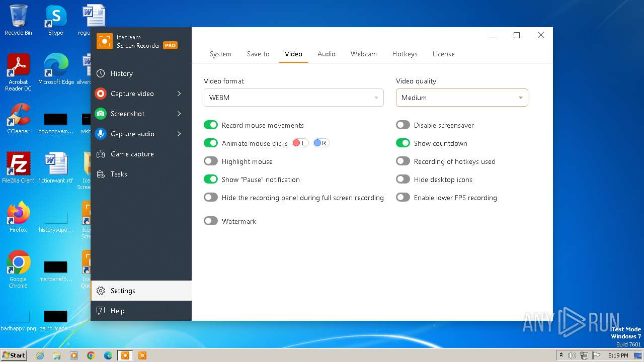Switch to Save to tab

click(258, 54)
